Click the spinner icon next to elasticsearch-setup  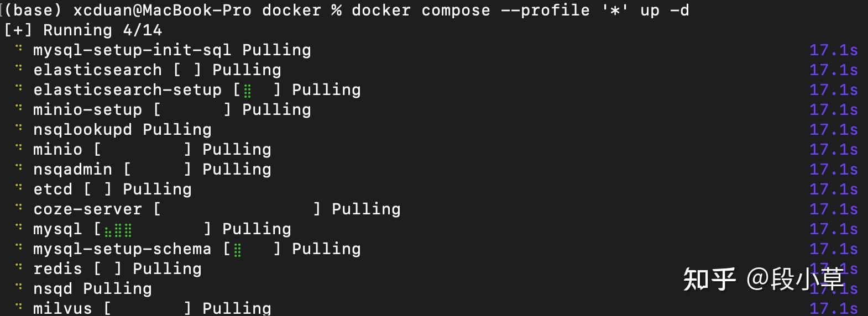19,89
